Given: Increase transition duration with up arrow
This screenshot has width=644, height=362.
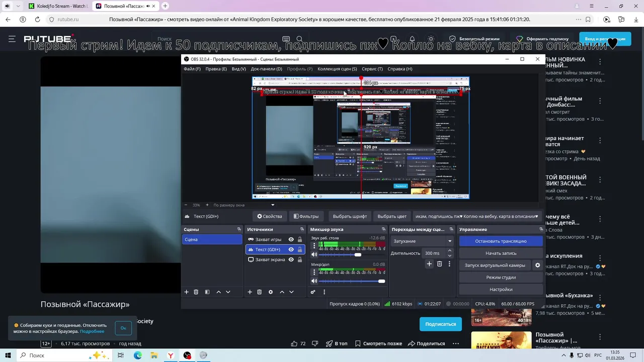Looking at the screenshot, I should [x=450, y=251].
